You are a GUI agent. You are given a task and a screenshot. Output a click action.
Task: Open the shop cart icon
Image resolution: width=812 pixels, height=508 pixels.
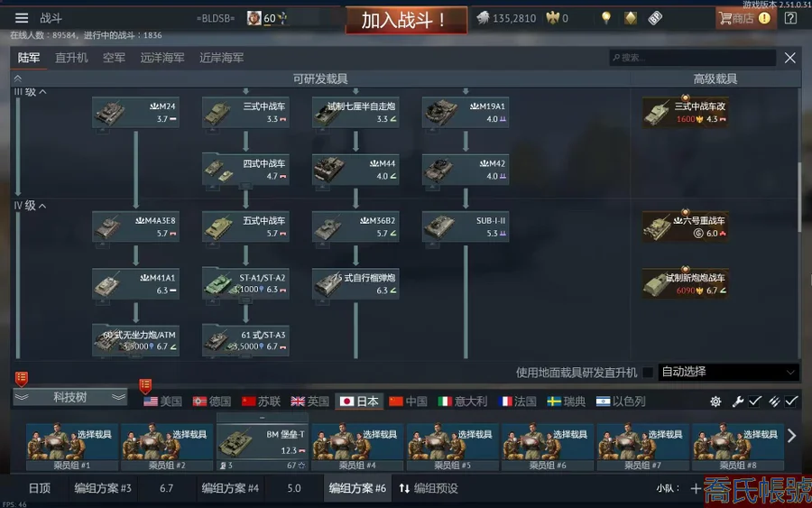coord(725,18)
